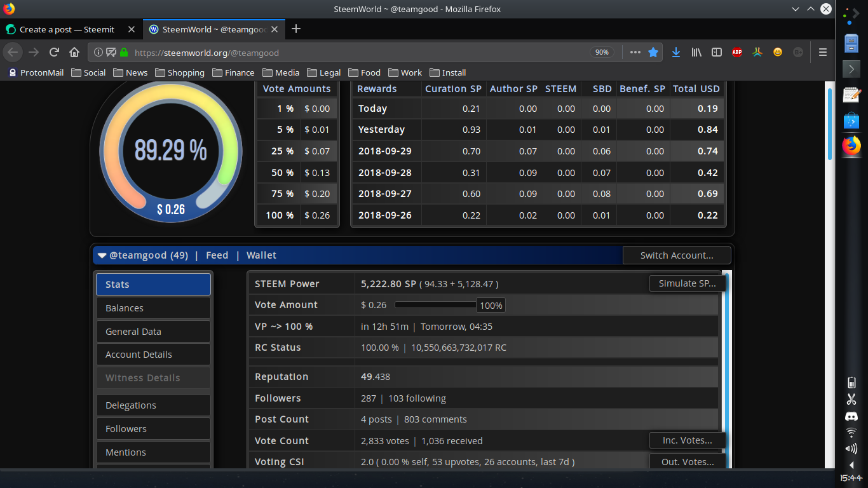The height and width of the screenshot is (488, 868).
Task: Click the URL address bar
Action: point(356,53)
